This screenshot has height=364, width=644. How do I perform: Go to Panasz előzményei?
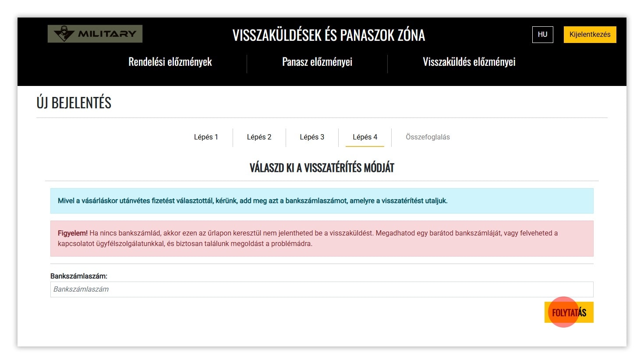tap(317, 62)
